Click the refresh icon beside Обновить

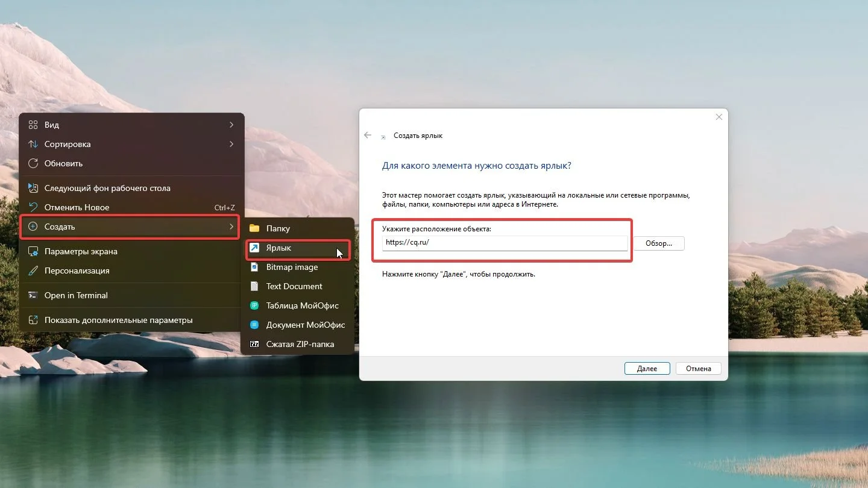pyautogui.click(x=33, y=163)
